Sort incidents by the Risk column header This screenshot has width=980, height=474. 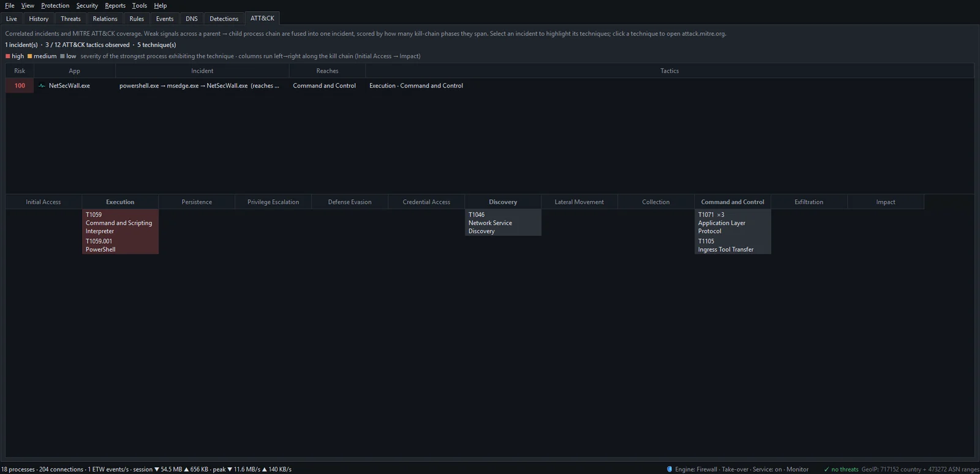click(20, 71)
